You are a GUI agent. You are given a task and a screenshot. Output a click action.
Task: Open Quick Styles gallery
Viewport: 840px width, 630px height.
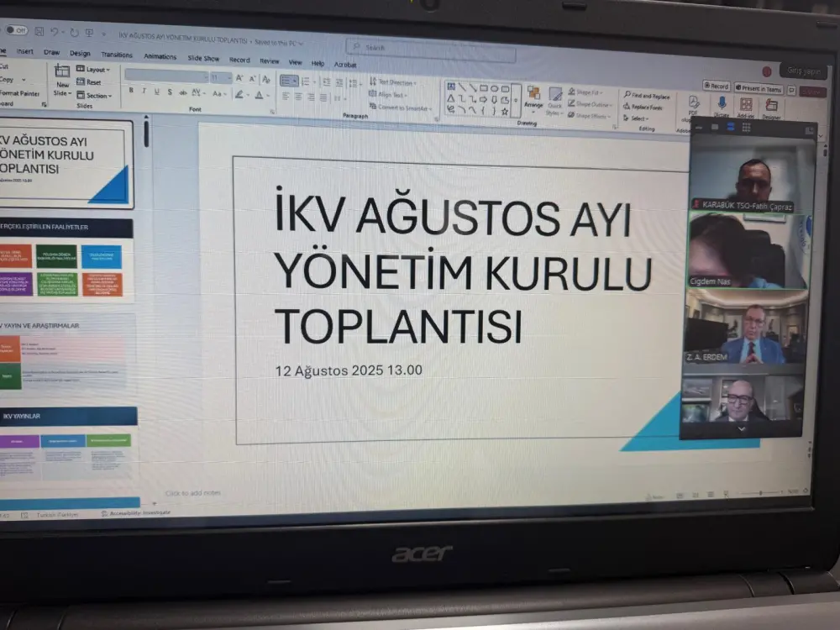[554, 102]
